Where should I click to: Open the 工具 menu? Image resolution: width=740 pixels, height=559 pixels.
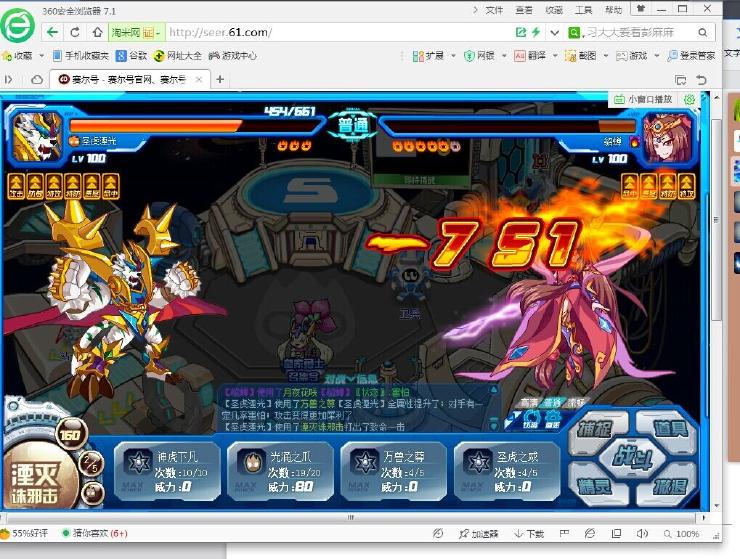(x=583, y=10)
